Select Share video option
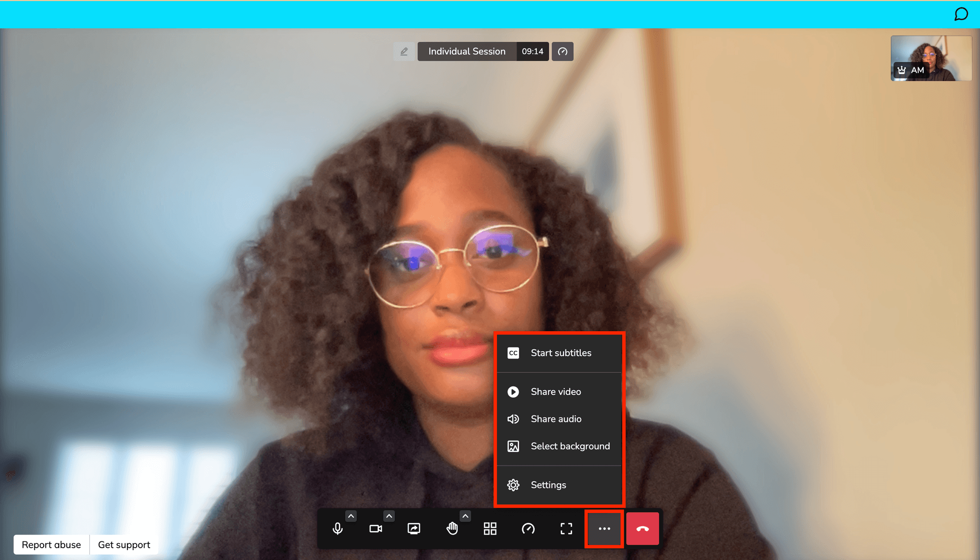Viewport: 980px width, 560px height. (x=555, y=391)
